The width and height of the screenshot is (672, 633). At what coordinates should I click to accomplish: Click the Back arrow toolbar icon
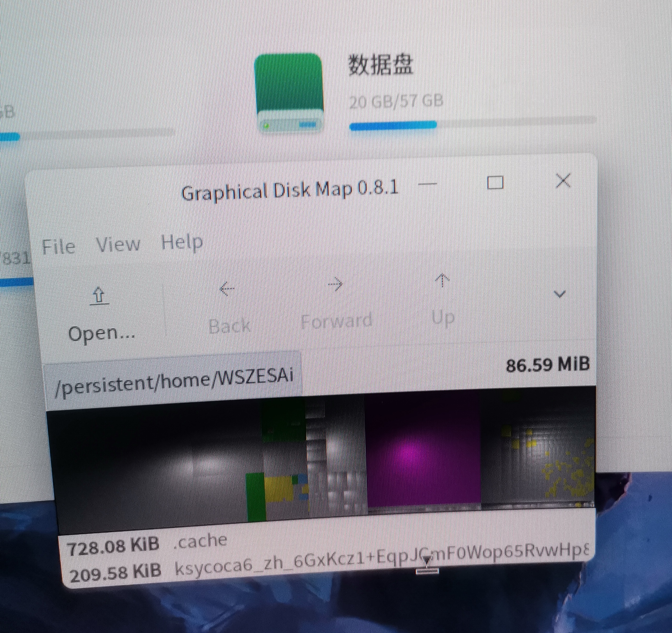click(x=227, y=289)
